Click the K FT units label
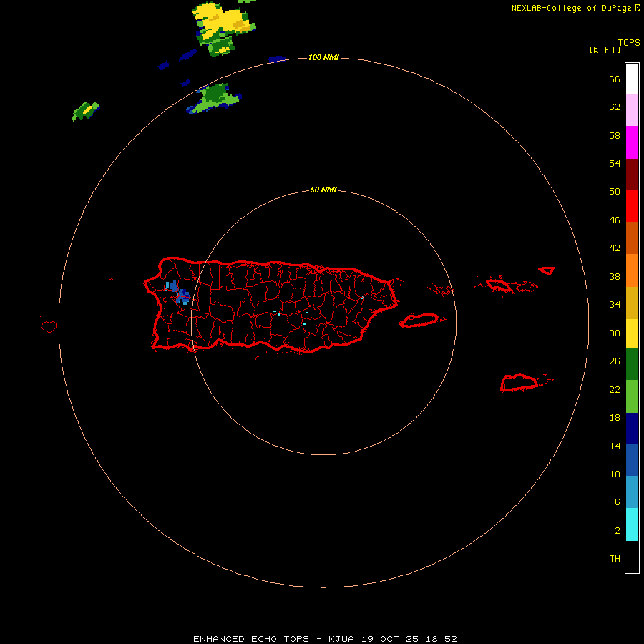Screen dimensions: 644x644 click(x=605, y=49)
